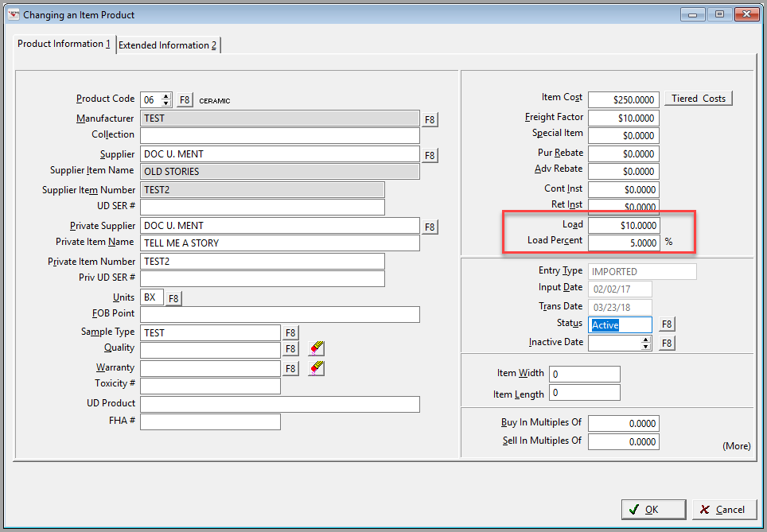Confirm changes with the OK button

(653, 509)
